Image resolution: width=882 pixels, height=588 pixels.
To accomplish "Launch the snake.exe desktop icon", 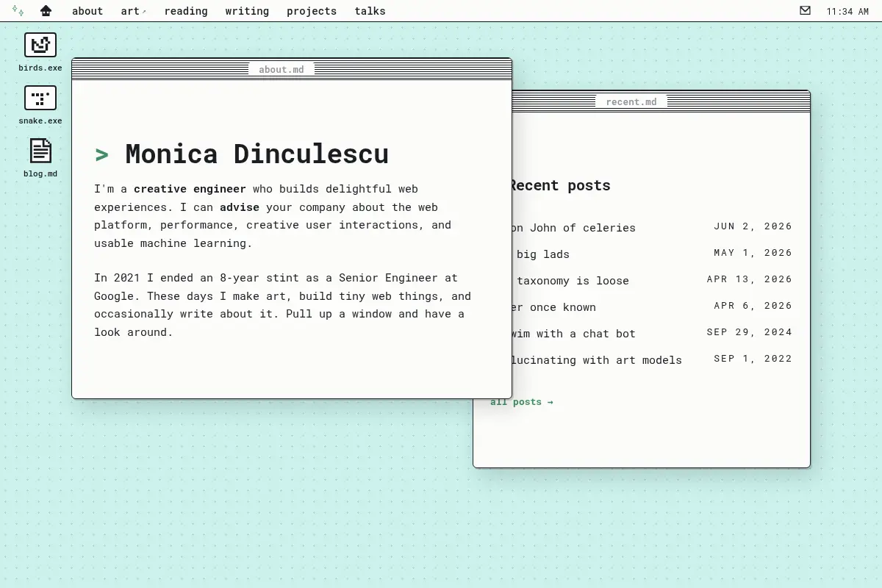I will [40, 104].
